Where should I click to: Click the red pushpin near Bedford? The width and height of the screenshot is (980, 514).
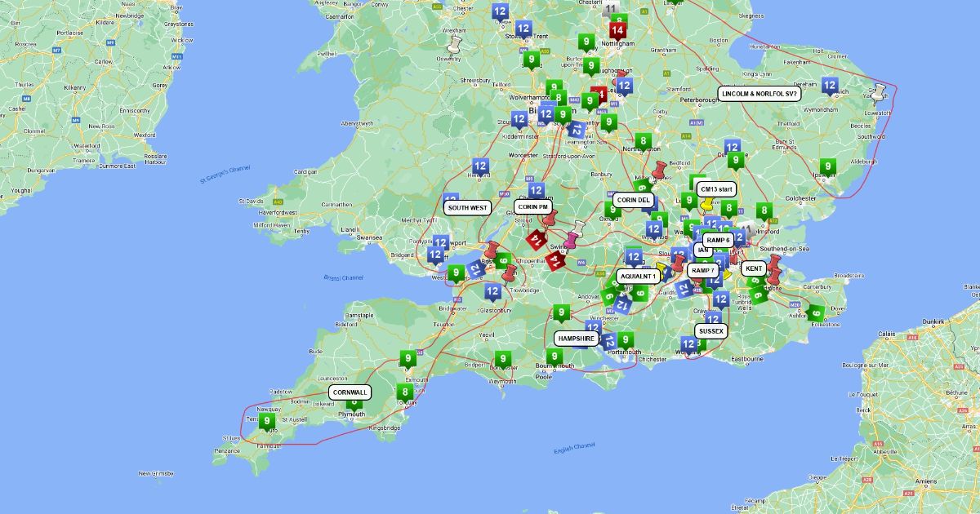(659, 170)
